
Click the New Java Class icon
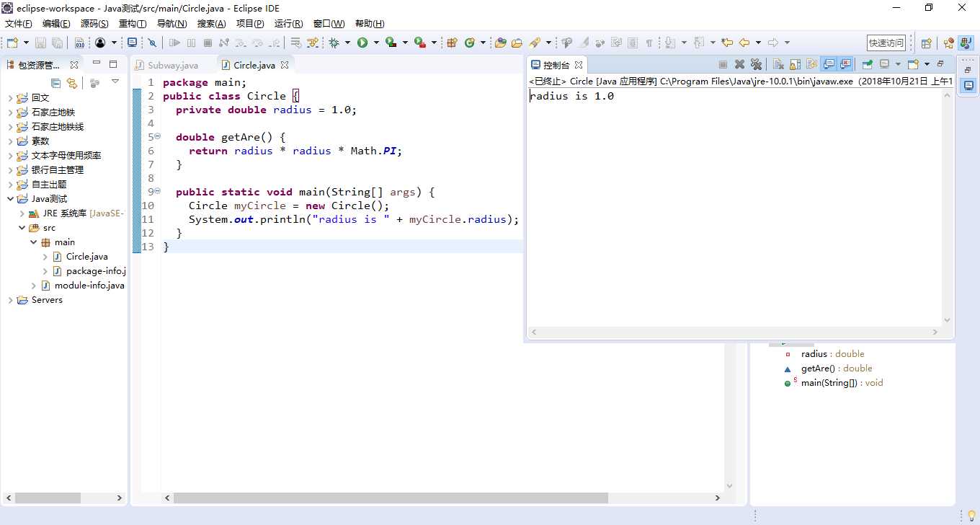(470, 43)
